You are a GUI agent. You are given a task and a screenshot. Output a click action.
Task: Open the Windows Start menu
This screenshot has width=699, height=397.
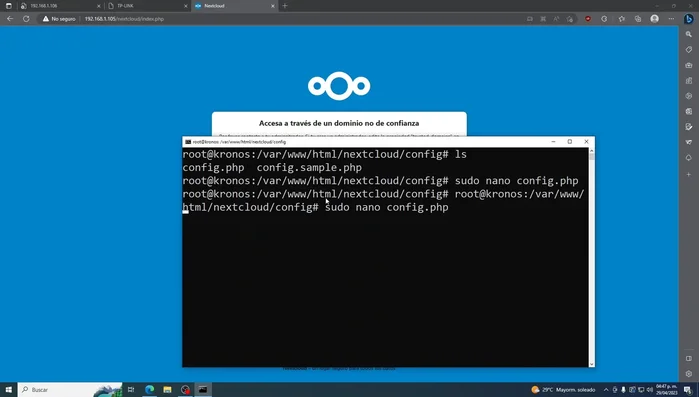[8, 389]
